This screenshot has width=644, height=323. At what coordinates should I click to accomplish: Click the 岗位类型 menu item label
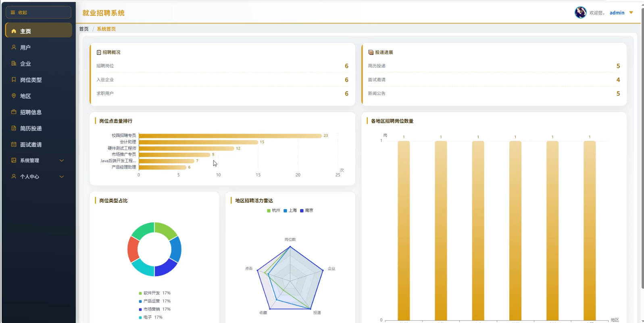click(x=31, y=80)
